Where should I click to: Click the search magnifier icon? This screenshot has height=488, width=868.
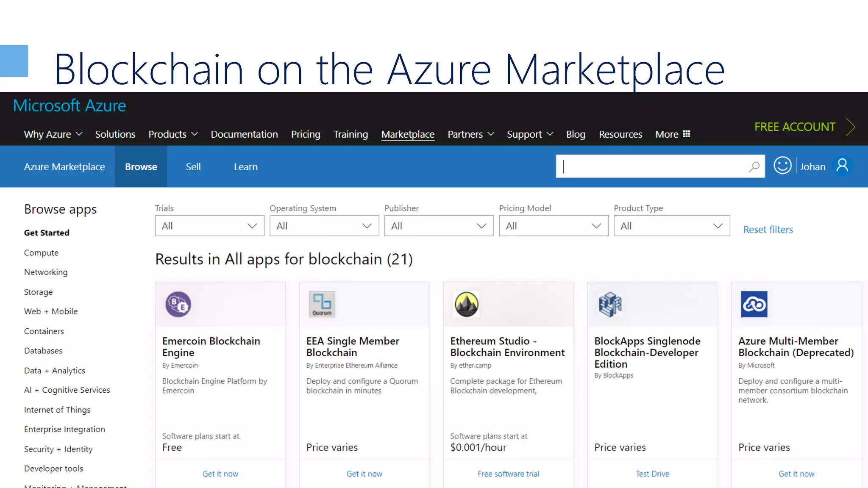[x=754, y=166]
